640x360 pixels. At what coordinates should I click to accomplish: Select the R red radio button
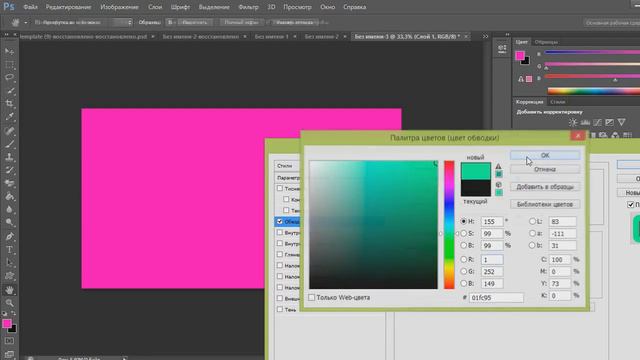point(463,259)
